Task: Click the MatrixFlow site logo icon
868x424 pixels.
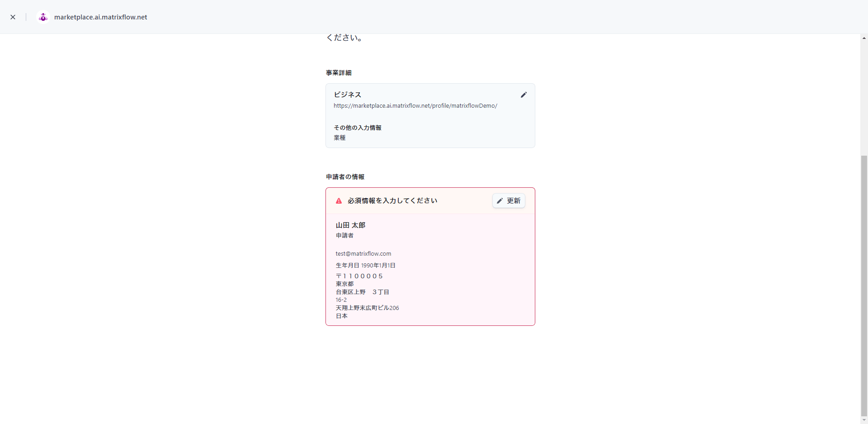Action: click(x=43, y=17)
